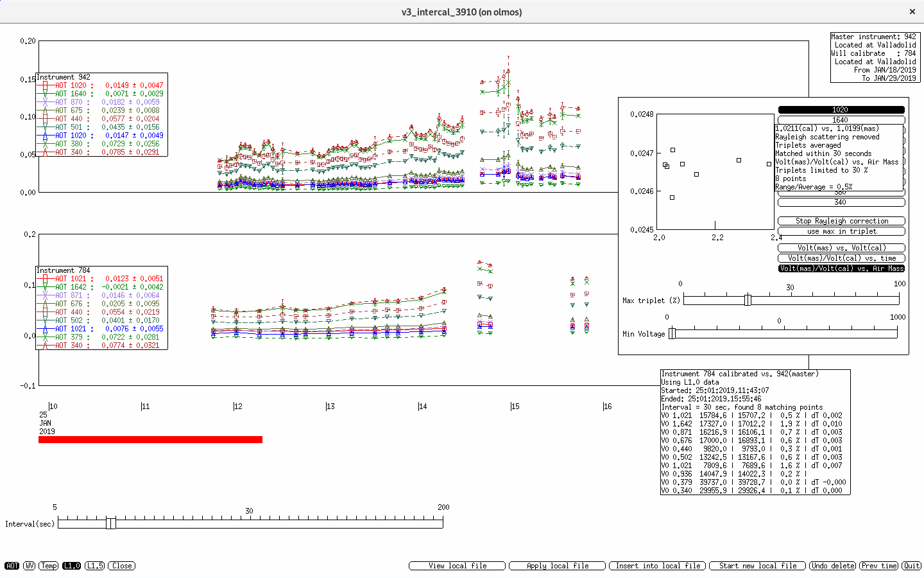924x578 pixels.
Task: Select the 340 wavelength channel button
Action: (x=841, y=202)
